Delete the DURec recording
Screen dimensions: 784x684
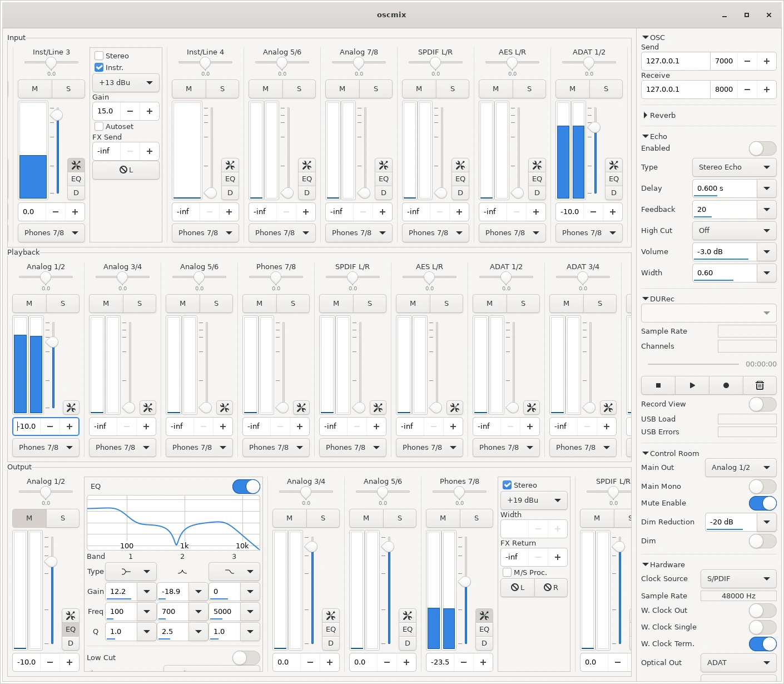click(x=760, y=385)
